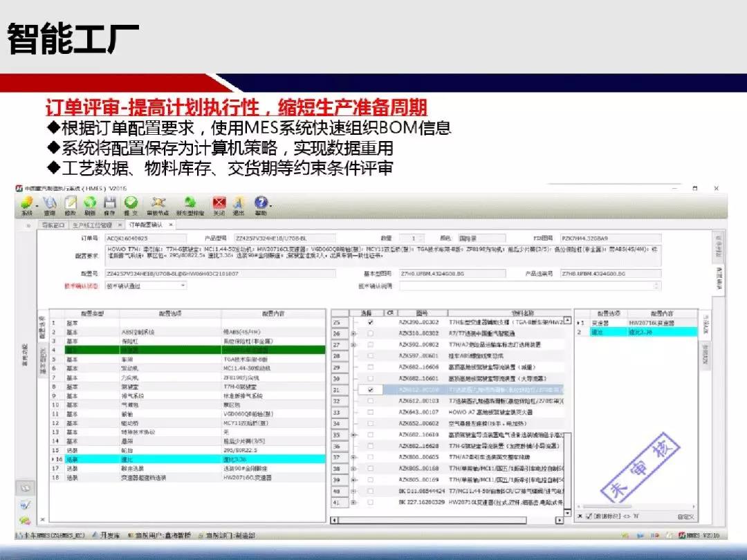Click the lower-left sidebar chat bubble icon

pyautogui.click(x=26, y=520)
